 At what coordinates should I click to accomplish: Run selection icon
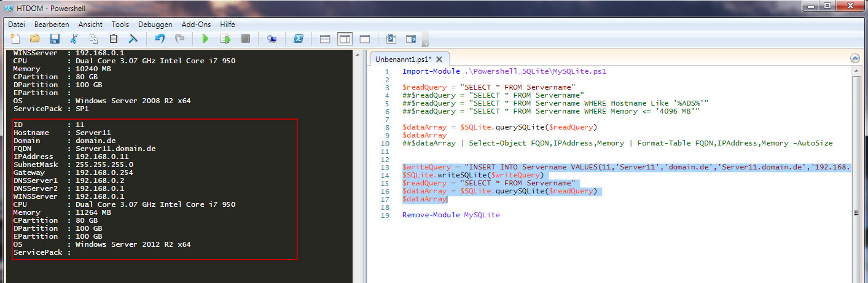225,39
